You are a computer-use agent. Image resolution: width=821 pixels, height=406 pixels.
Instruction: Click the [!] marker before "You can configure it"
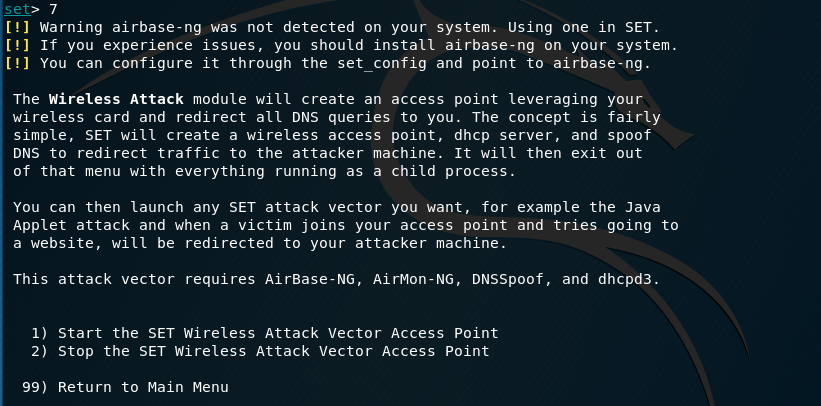point(17,63)
